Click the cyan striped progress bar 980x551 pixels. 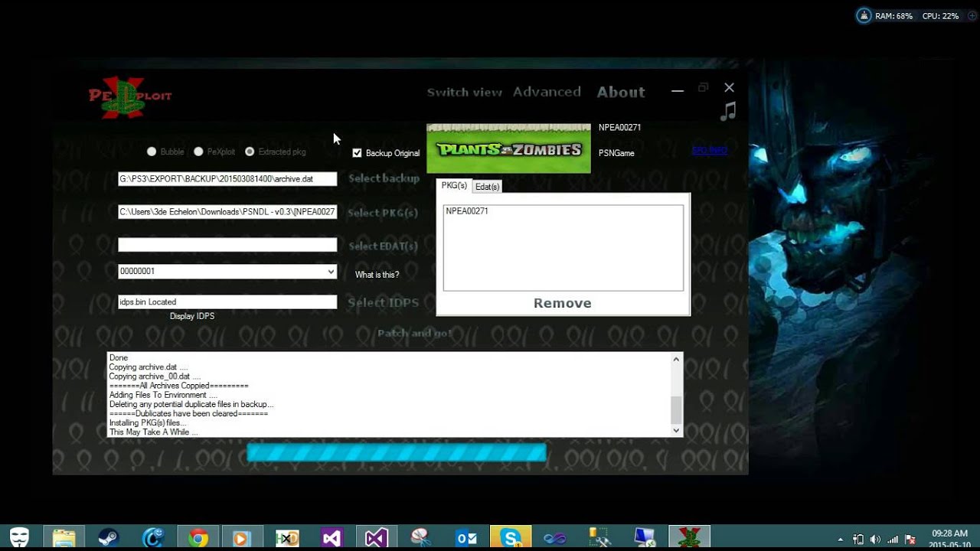pos(396,453)
